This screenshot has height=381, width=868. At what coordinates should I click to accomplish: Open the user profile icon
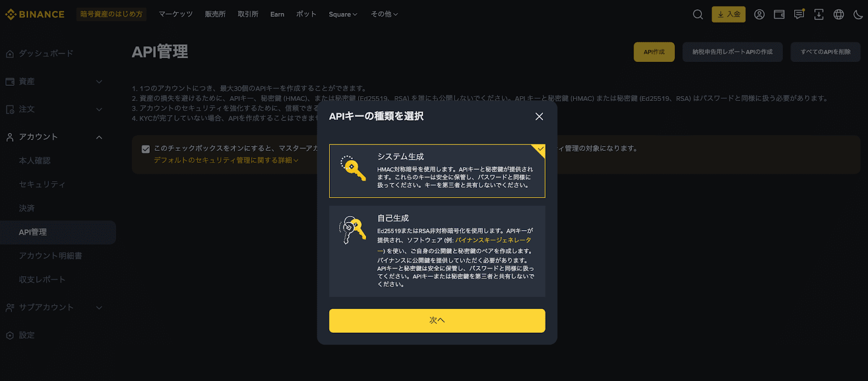click(x=759, y=15)
